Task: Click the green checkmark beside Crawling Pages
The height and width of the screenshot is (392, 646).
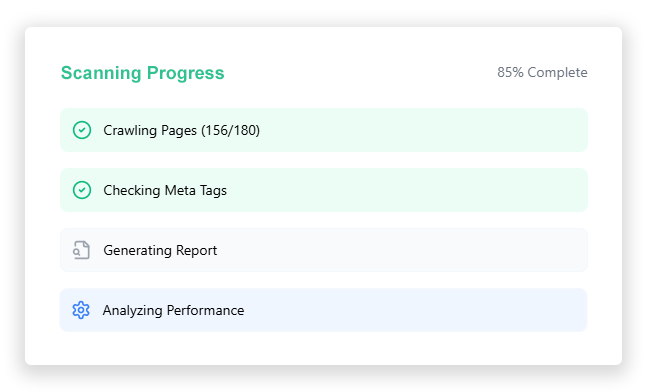Action: point(82,130)
